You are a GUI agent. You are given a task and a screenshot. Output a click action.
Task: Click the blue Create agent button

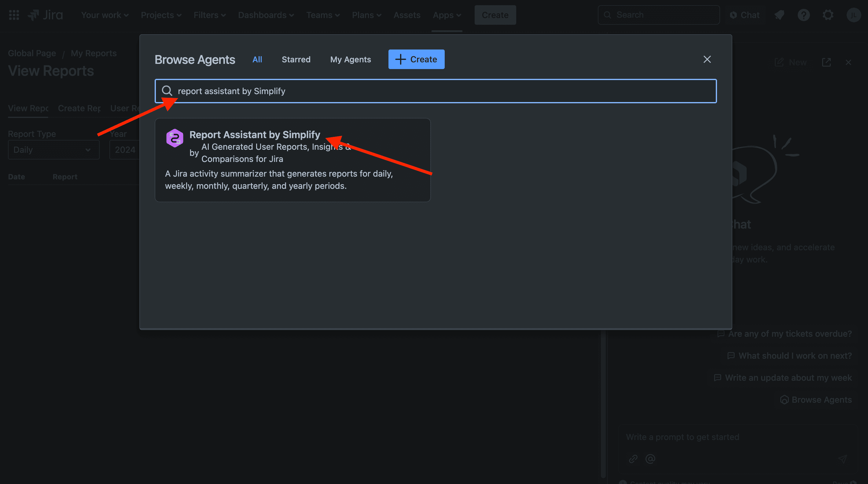pos(416,59)
